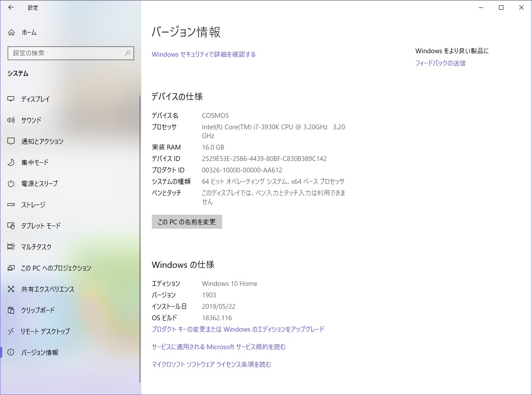Open リモート デスクトップ settings
Viewport: 532px width, 395px height.
pyautogui.click(x=70, y=331)
